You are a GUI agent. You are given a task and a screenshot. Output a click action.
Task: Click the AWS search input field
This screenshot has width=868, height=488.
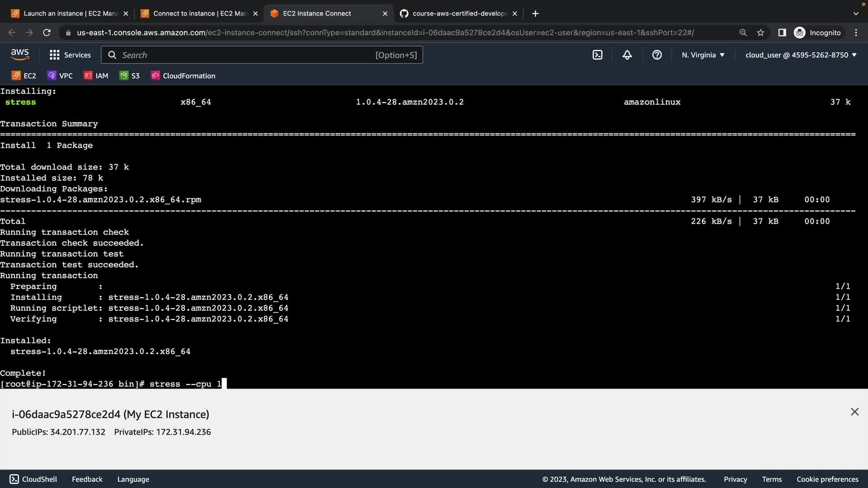pyautogui.click(x=244, y=55)
